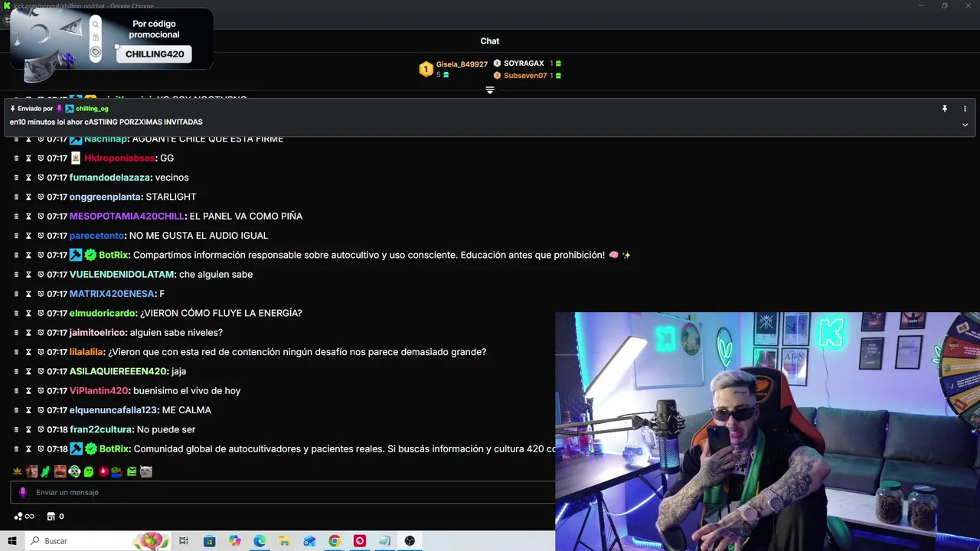Click 'buenisimo el vivo de hoy' message
This screenshot has height=551, width=980.
pos(186,391)
